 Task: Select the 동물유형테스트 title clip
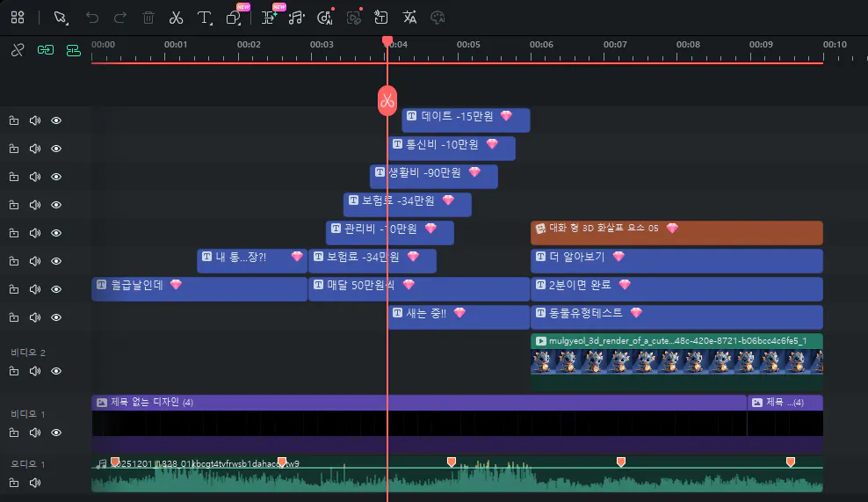pyautogui.click(x=676, y=317)
